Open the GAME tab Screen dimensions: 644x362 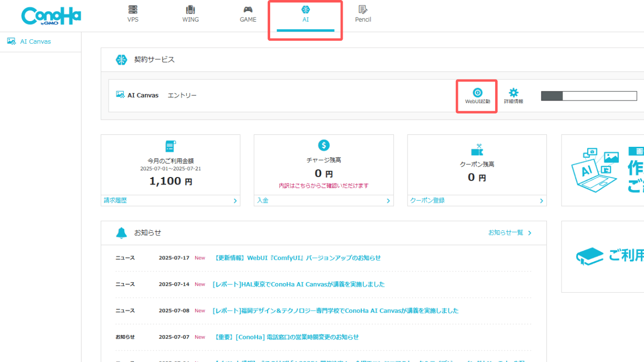click(x=248, y=14)
